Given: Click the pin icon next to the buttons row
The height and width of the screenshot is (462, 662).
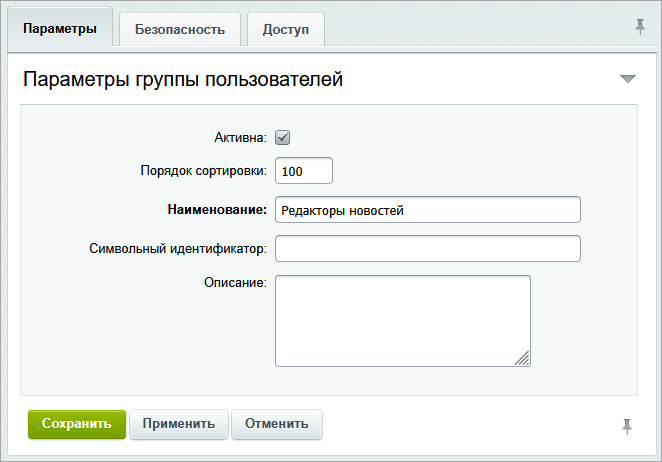Looking at the screenshot, I should coord(627,426).
